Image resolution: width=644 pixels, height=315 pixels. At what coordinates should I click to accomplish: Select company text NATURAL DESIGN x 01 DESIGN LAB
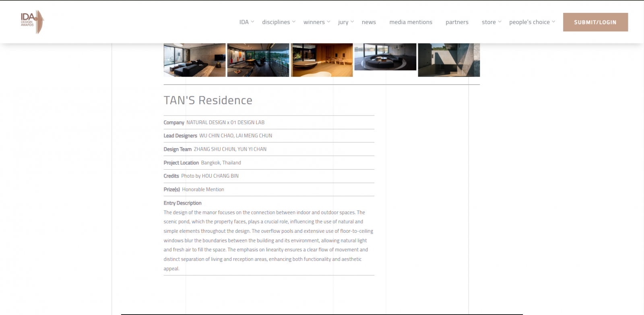pyautogui.click(x=225, y=122)
